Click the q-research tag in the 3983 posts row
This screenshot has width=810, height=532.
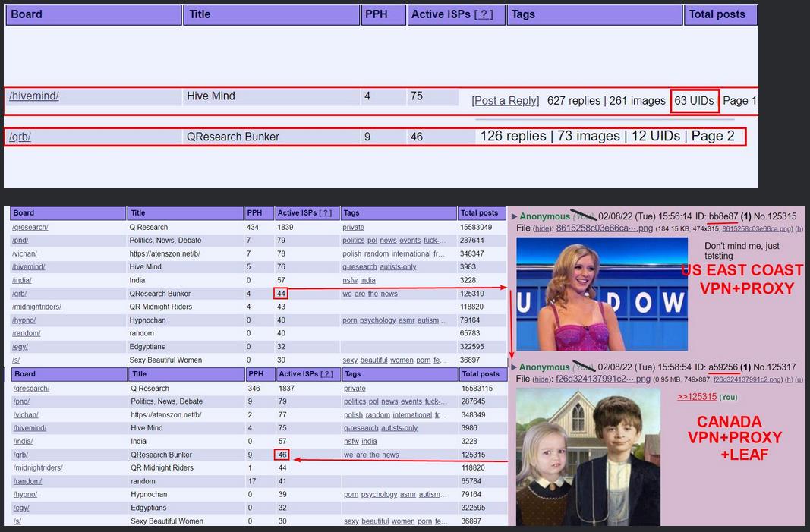(x=360, y=267)
